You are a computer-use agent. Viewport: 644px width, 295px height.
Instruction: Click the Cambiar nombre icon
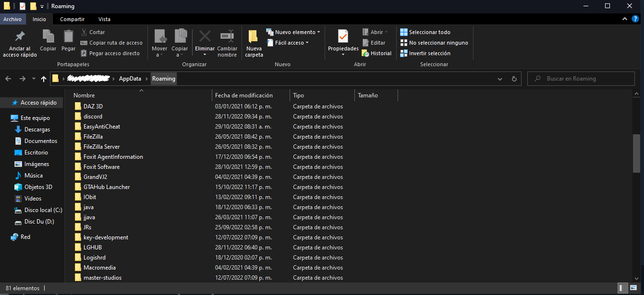[x=227, y=36]
